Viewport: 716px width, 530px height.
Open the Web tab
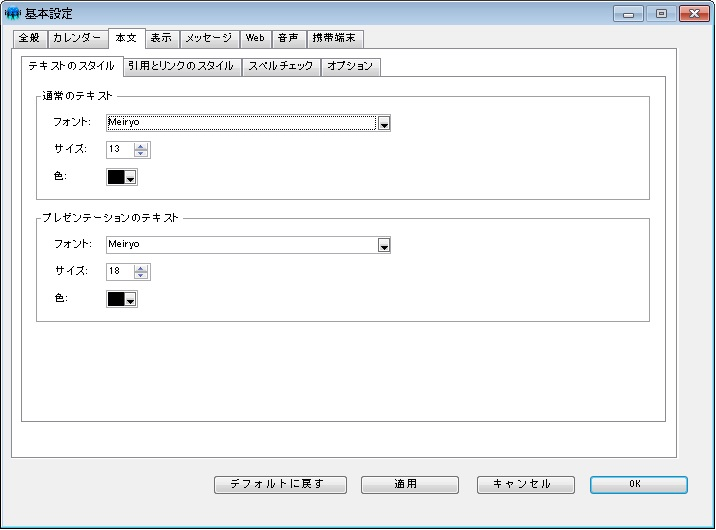click(x=255, y=38)
